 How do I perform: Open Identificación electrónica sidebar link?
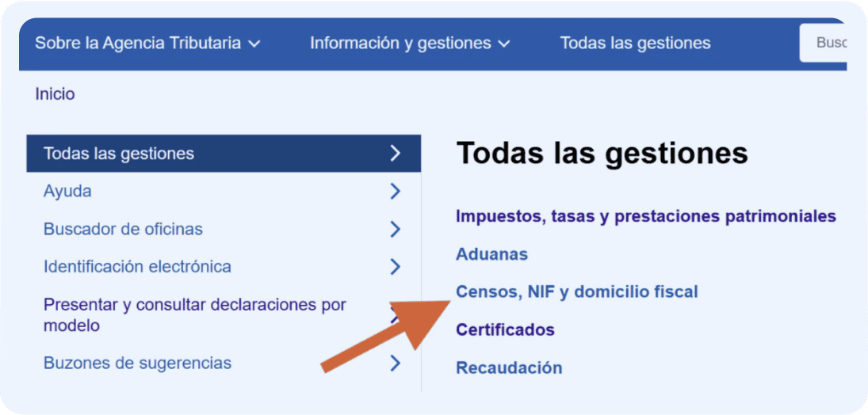point(137,267)
